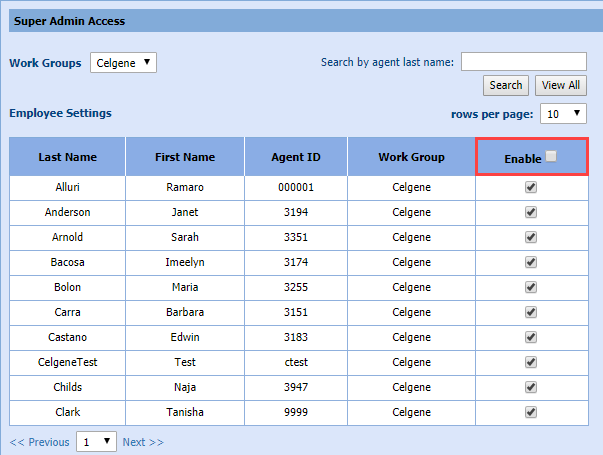Focus the agent last name search field
The image size is (603, 455).
[x=523, y=62]
